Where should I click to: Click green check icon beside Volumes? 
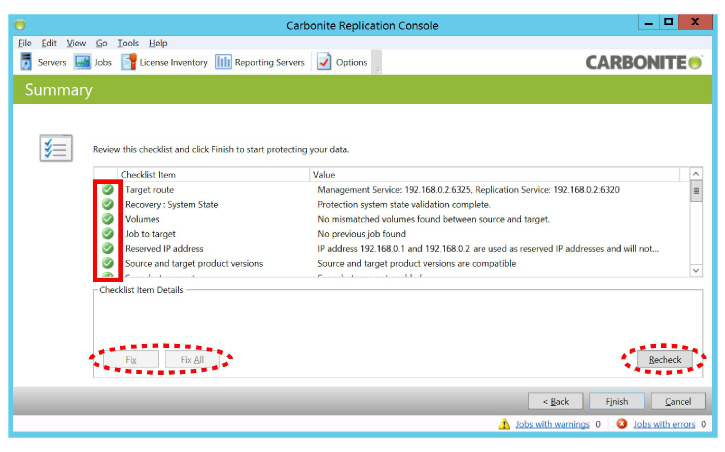[108, 219]
